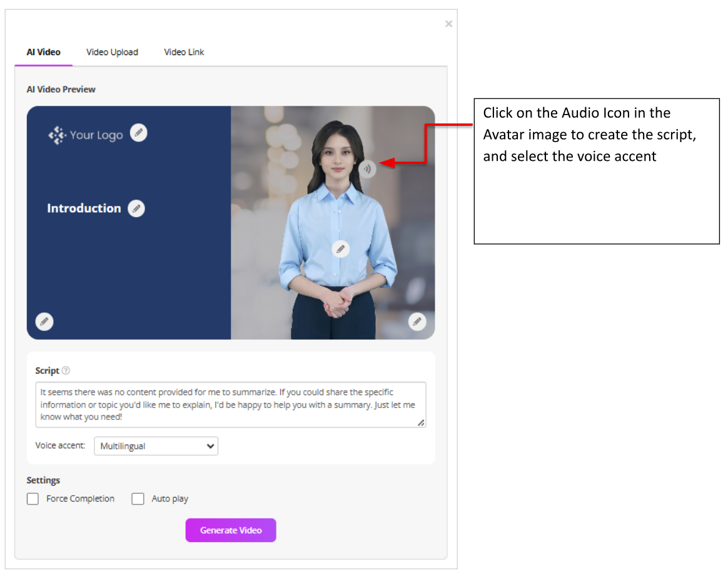Open the Voice accent Multilingual dropdown
Image resolution: width=728 pixels, height=579 pixels.
[x=156, y=446]
